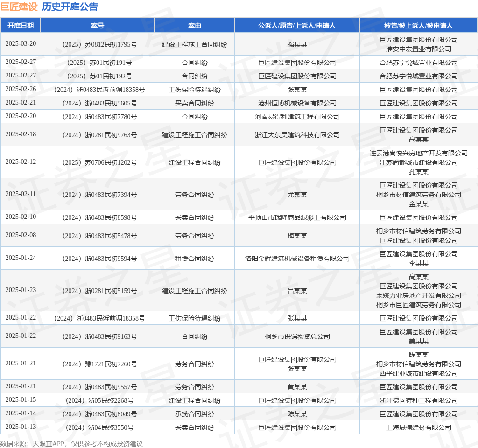Select case number (2025)苏0812民初1795号
478x448 pixels.
point(100,44)
